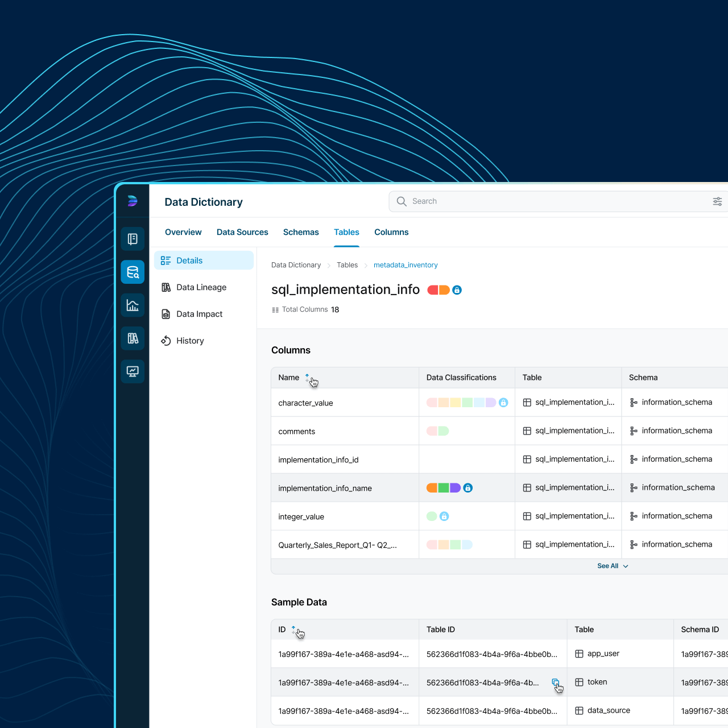Click Data Classifications column header

click(x=461, y=378)
